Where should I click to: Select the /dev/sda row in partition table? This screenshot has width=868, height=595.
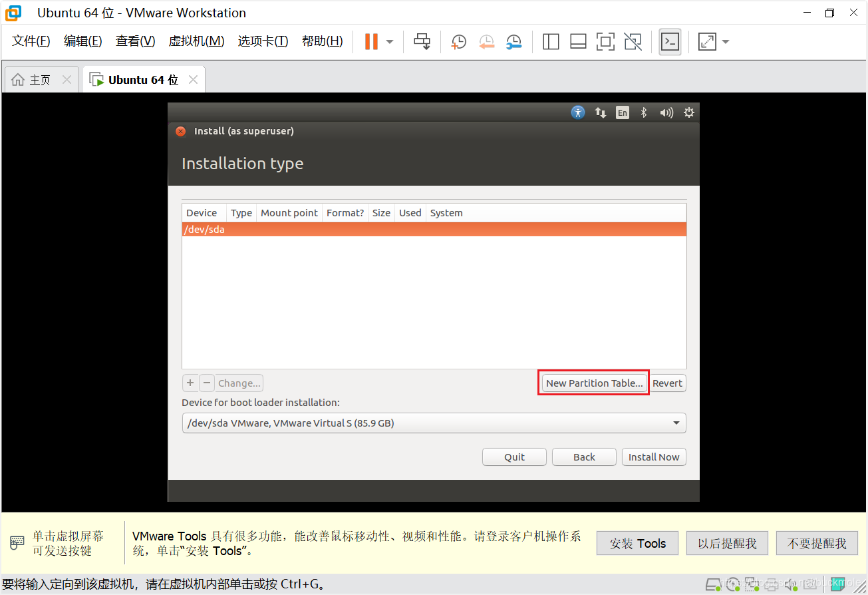pos(434,230)
